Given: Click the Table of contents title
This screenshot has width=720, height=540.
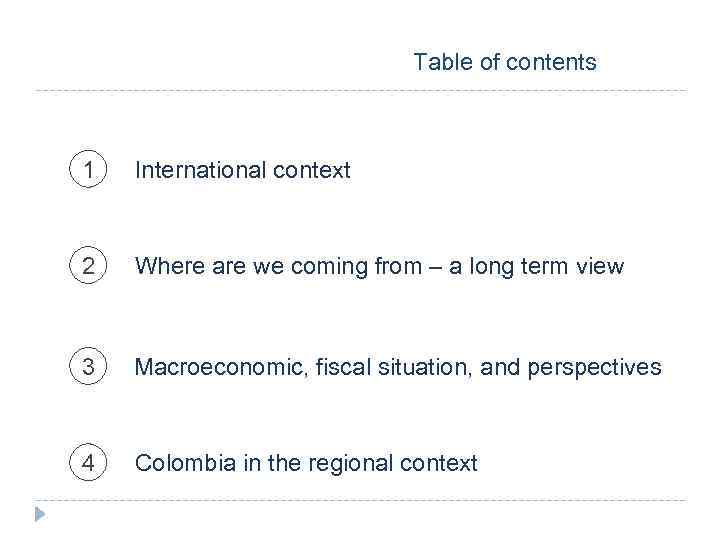Looking at the screenshot, I should [x=504, y=62].
